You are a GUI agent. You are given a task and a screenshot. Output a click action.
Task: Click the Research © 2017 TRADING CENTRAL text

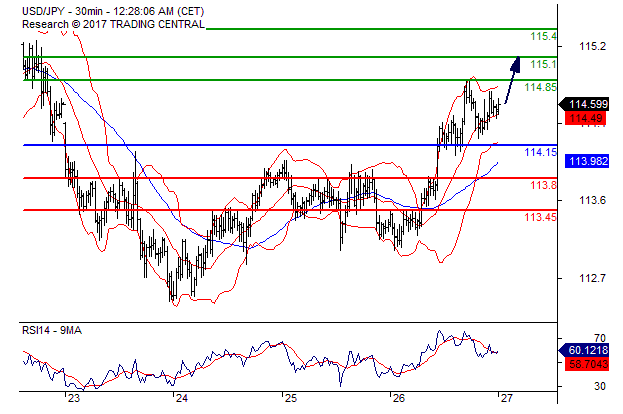[x=113, y=24]
